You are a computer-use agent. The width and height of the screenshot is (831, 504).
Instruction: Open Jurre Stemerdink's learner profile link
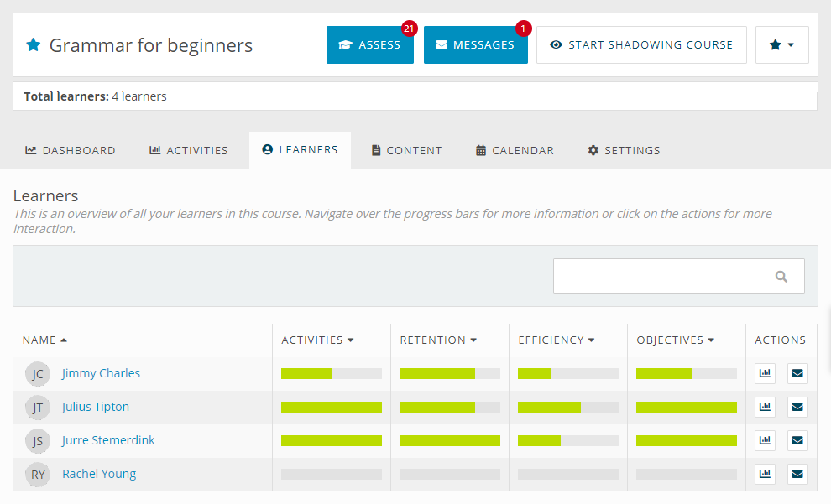[x=107, y=439]
